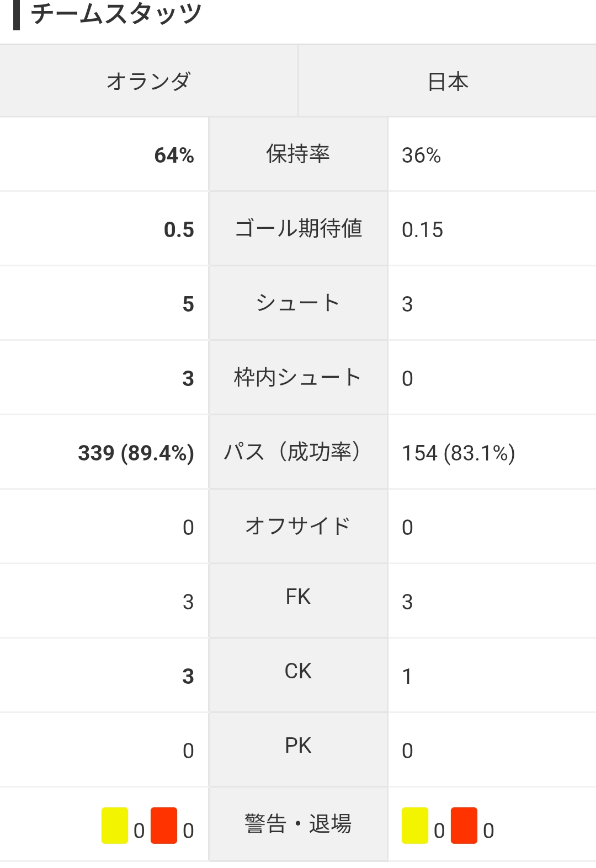Click the PK row label
Image resolution: width=596 pixels, height=868 pixels.
click(298, 746)
